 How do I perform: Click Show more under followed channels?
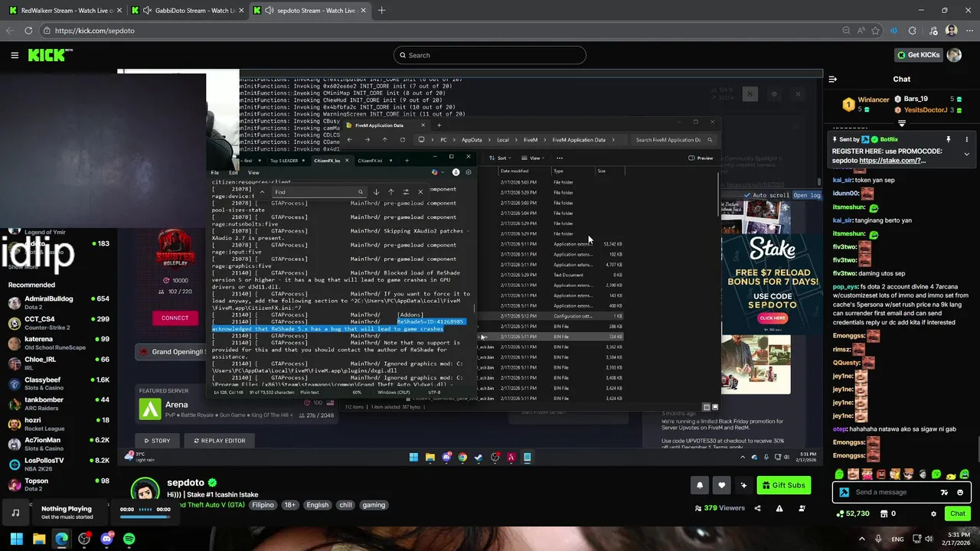(x=23, y=267)
